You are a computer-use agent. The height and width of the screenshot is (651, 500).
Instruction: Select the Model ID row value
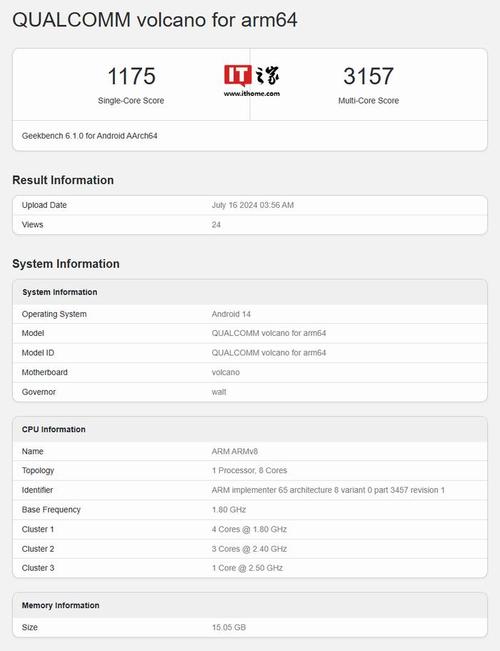click(269, 352)
